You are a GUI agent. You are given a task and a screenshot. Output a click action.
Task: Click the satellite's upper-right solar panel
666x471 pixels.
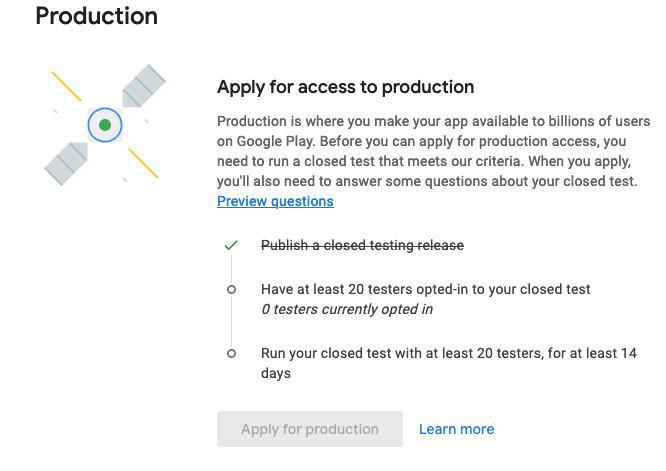(144, 85)
